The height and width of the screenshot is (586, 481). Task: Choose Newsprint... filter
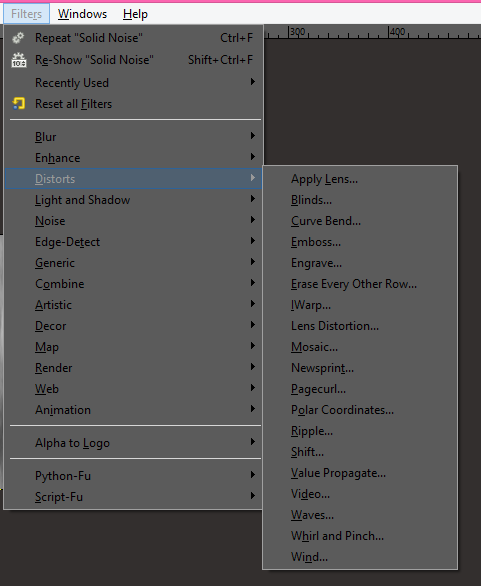point(360,368)
